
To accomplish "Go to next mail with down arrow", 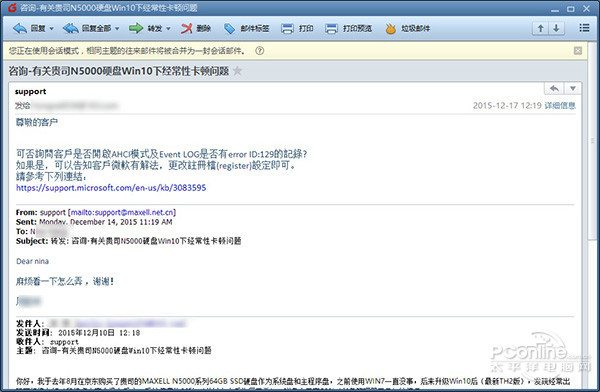I will click(x=556, y=28).
